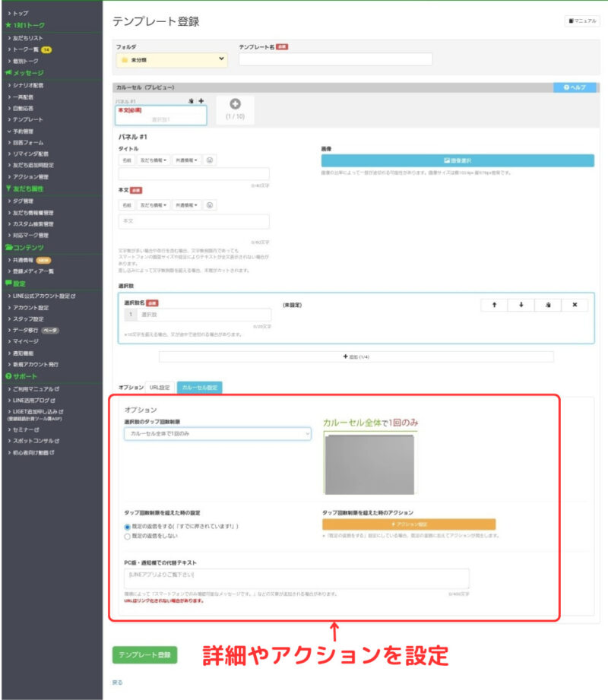Image resolution: width=608 pixels, height=700 pixels.
Task: Select radio 既定の返信をしない
Action: pos(127,536)
